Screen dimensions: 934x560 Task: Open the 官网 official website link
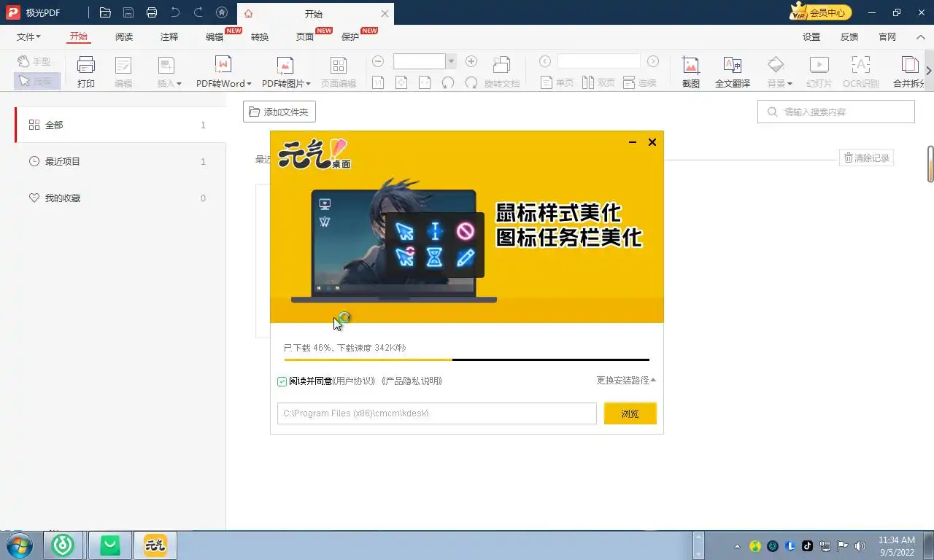click(x=887, y=36)
